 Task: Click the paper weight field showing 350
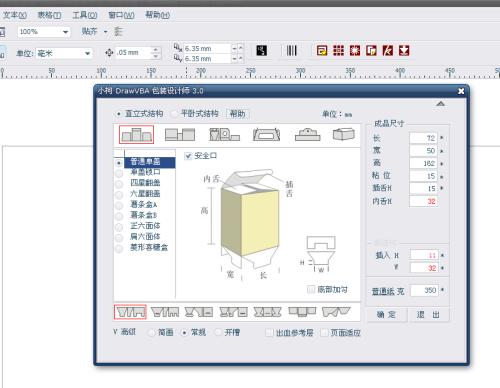[x=424, y=290]
